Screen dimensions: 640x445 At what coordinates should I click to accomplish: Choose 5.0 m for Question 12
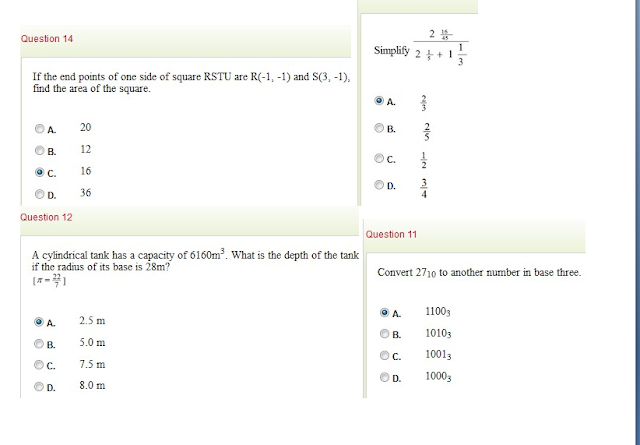click(x=39, y=344)
